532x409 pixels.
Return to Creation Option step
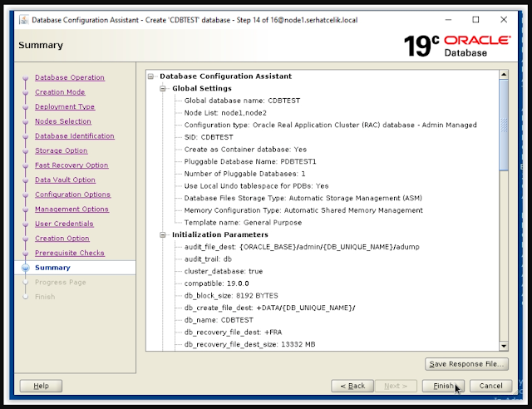pos(62,238)
